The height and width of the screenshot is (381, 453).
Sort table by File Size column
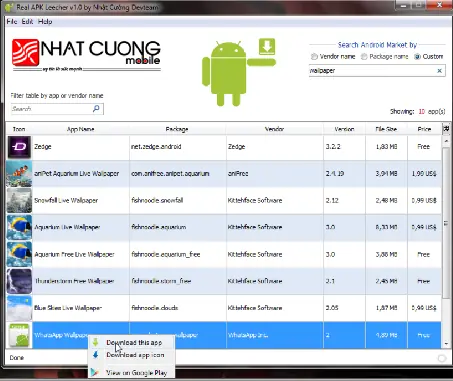click(386, 129)
